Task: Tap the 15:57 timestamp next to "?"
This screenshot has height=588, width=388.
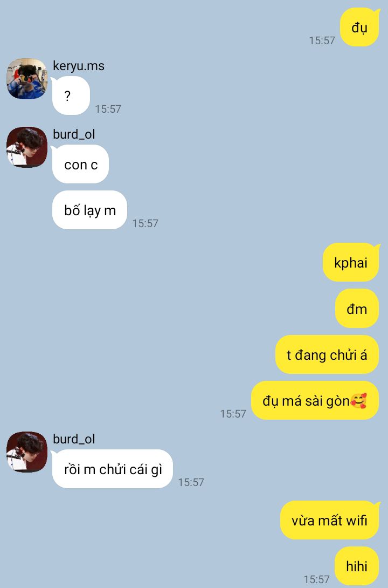Action: 108,109
